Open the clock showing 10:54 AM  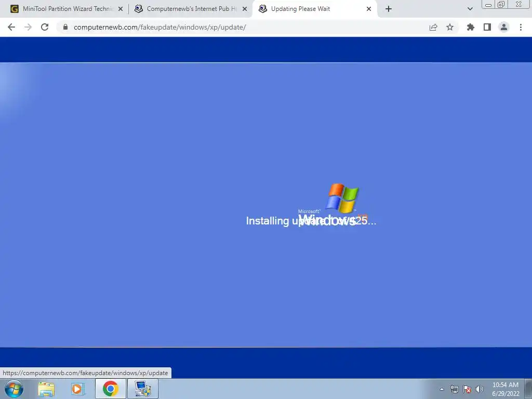pyautogui.click(x=506, y=389)
